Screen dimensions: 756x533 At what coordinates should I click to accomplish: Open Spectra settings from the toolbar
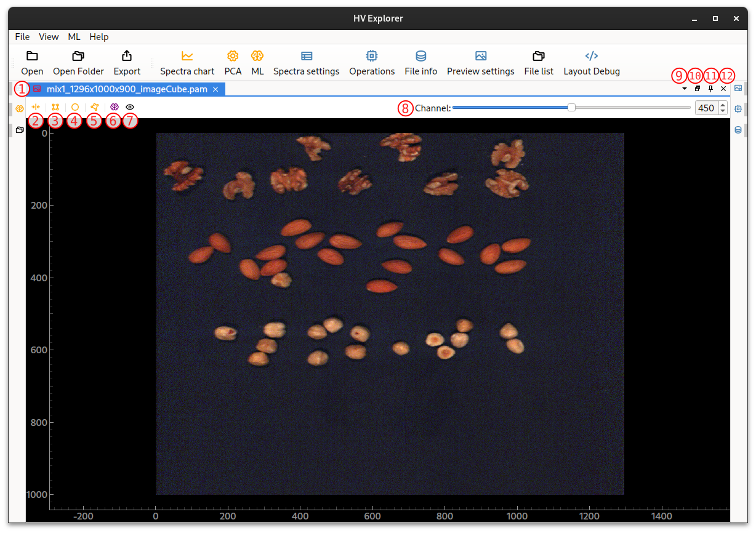tap(306, 63)
